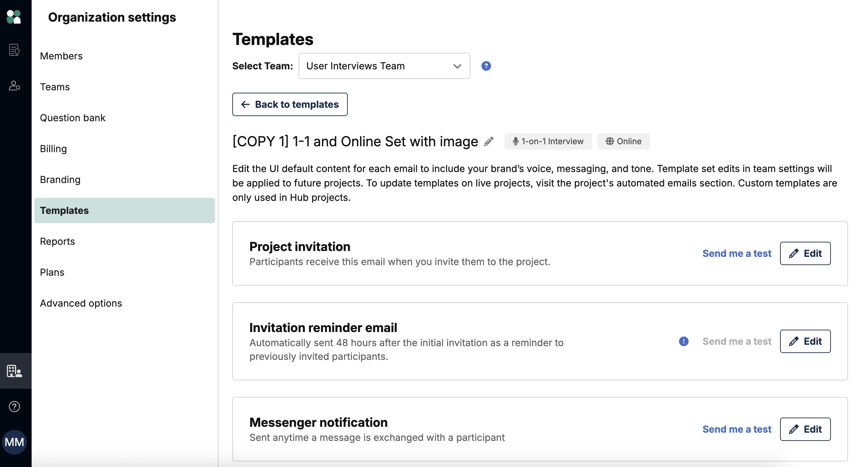Go to the Branding settings section

coord(60,180)
